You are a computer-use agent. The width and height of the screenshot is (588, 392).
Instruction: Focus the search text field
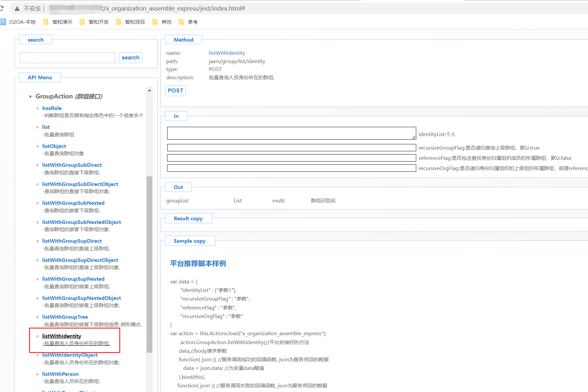(x=67, y=58)
